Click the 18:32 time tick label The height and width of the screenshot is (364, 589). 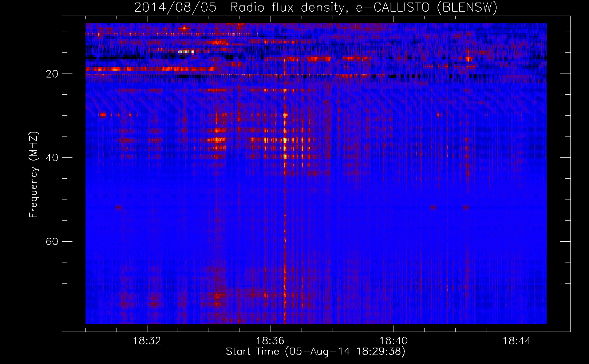coord(147,341)
